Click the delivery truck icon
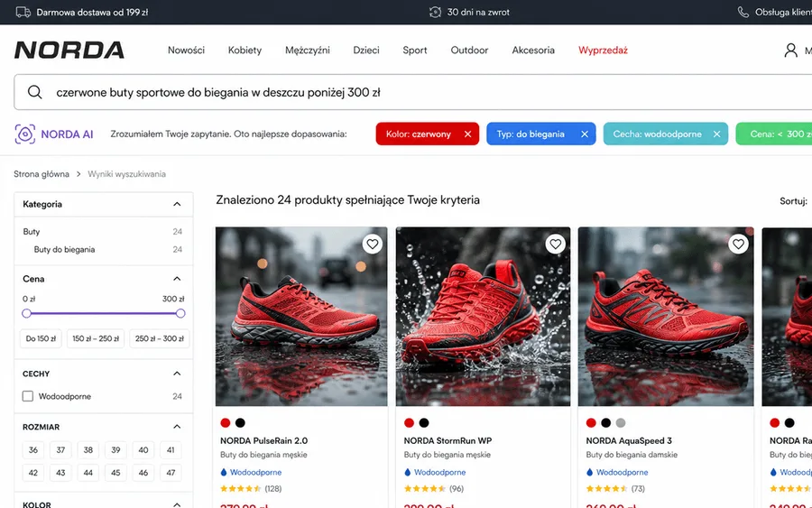This screenshot has width=812, height=508. tap(23, 12)
